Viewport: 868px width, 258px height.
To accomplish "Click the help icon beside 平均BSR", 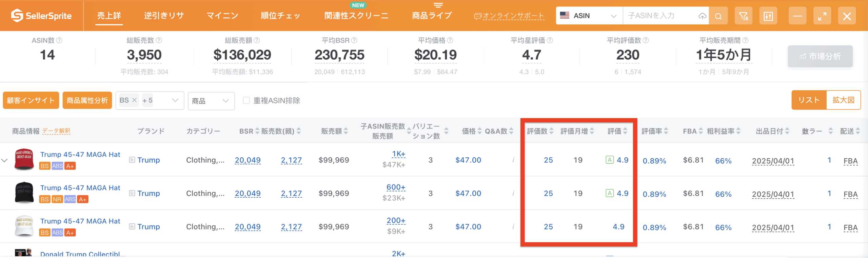I will pos(354,40).
